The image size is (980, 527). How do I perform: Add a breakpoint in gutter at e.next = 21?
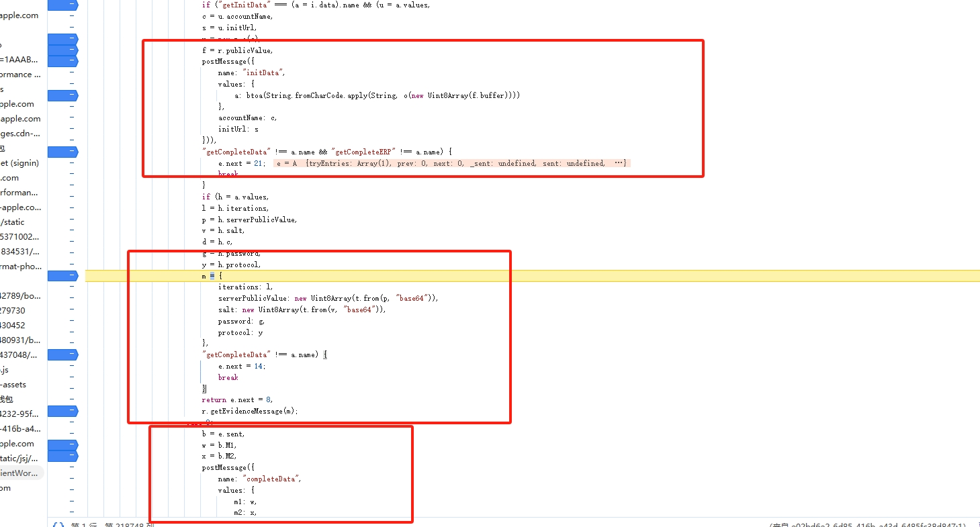[71, 163]
